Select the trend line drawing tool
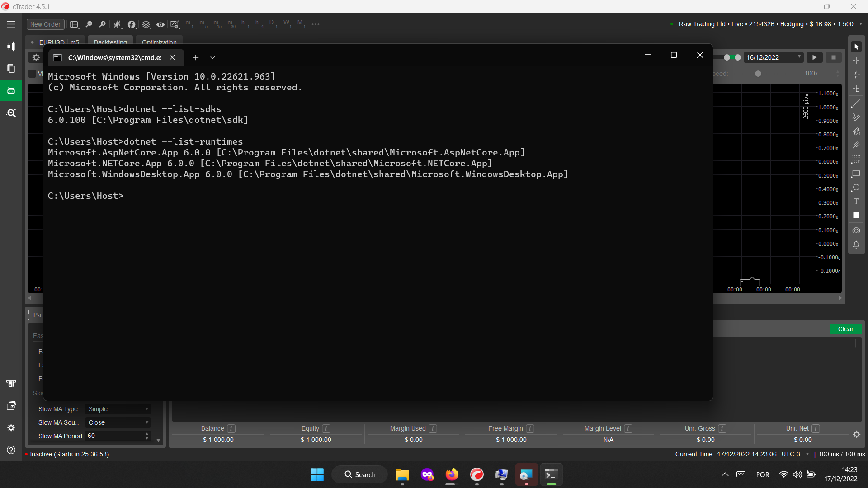The image size is (868, 488). [856, 103]
